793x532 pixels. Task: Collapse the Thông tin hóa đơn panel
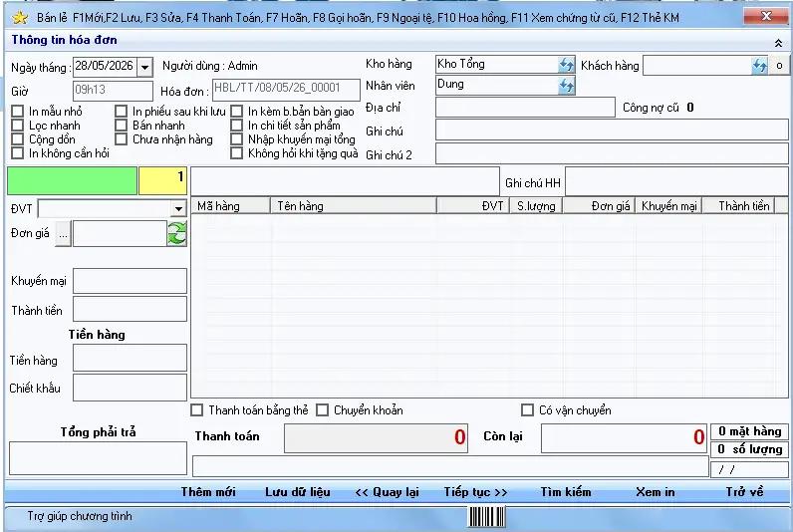click(x=778, y=43)
